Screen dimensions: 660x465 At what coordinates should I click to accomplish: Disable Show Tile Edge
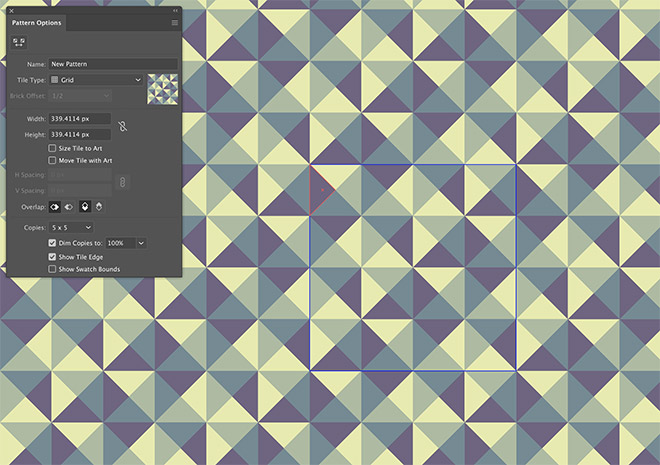[x=53, y=256]
